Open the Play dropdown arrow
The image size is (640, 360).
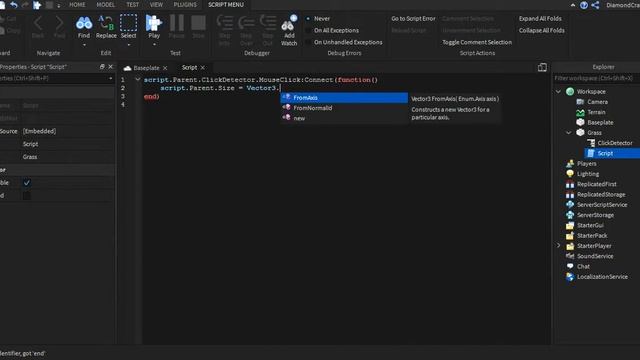tap(154, 44)
